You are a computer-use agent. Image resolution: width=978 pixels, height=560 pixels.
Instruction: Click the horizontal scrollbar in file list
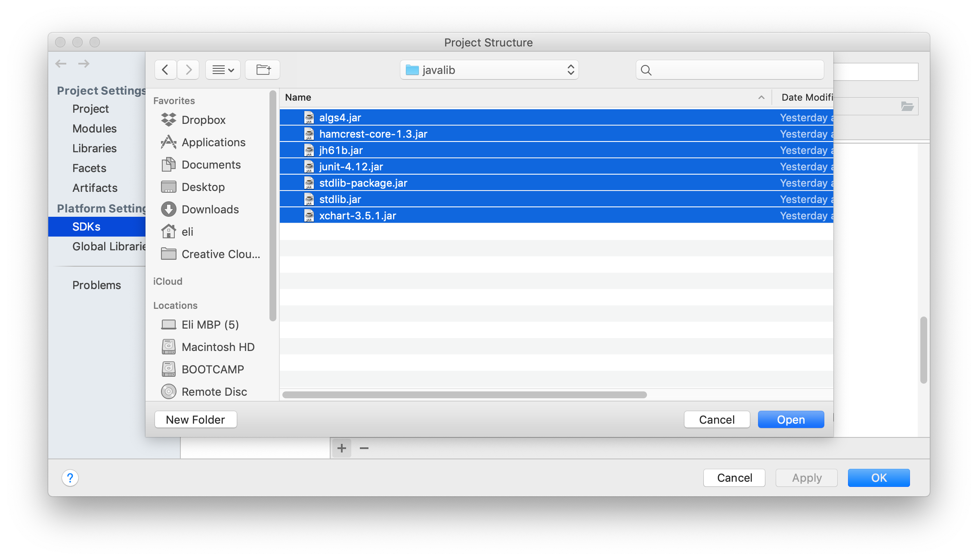pos(464,395)
